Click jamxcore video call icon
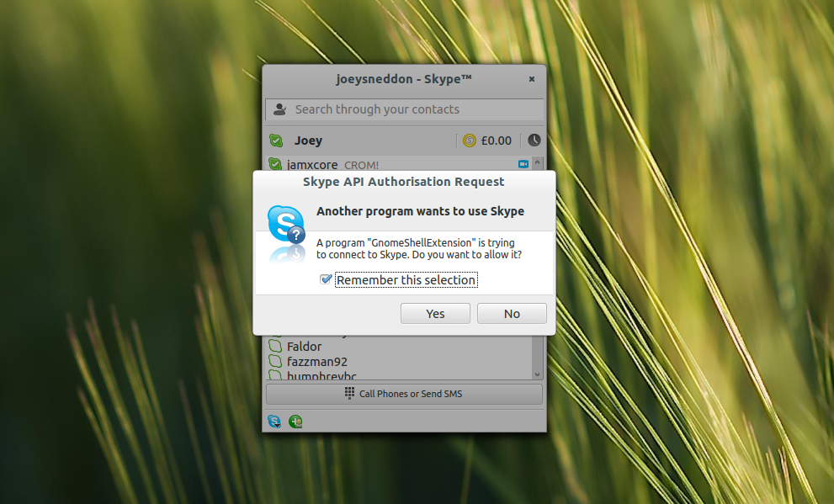 click(x=523, y=164)
